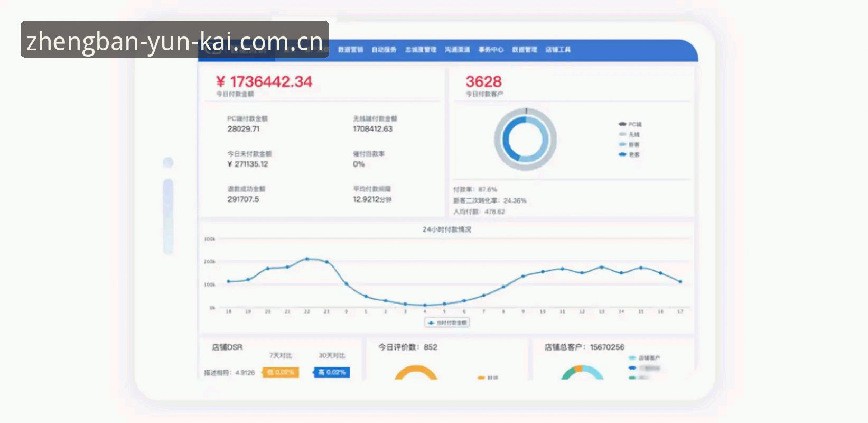868x423 pixels.
Task: Click the orange review half-donut chart
Action: pyautogui.click(x=416, y=372)
